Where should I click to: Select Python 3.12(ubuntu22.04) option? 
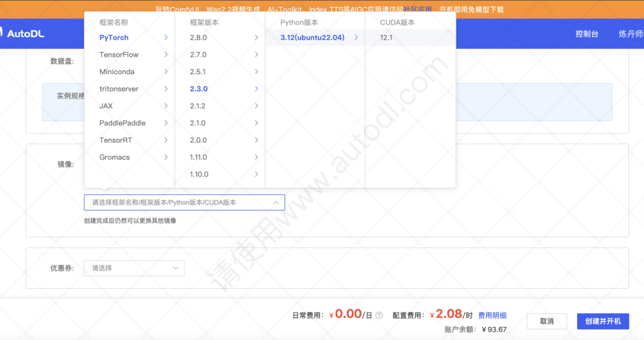pyautogui.click(x=312, y=38)
